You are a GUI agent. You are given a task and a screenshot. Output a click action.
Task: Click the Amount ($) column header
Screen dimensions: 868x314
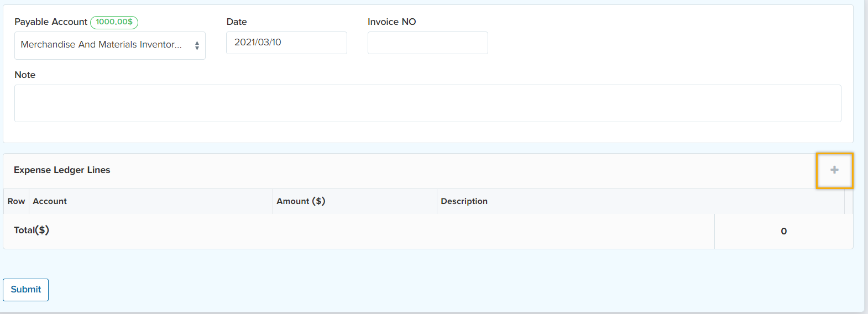tap(301, 201)
